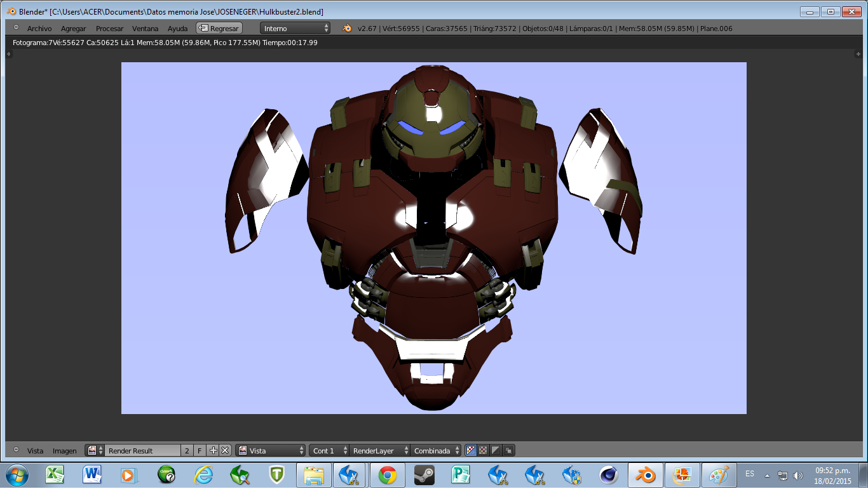Toggle fake user F button
Screen dimensions: 868x489
tap(200, 450)
